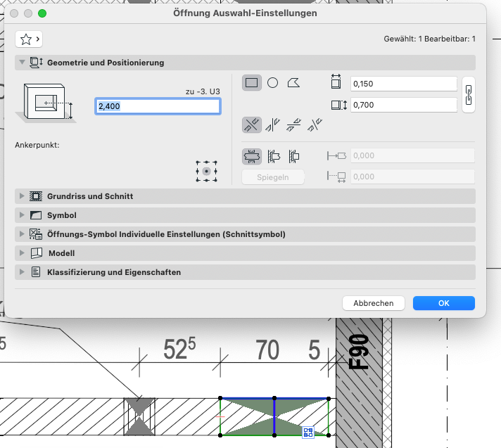
Task: Click the link width and height chain icon
Action: click(469, 94)
